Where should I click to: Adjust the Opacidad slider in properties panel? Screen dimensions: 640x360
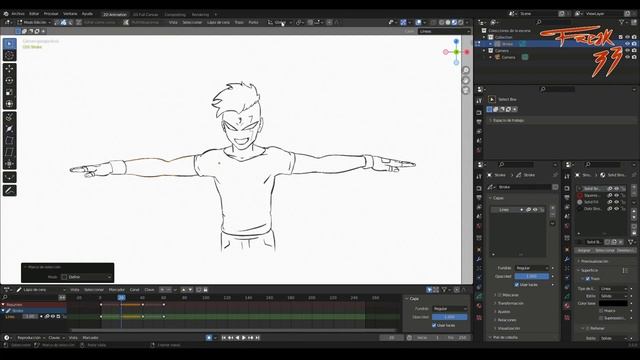[x=532, y=276]
